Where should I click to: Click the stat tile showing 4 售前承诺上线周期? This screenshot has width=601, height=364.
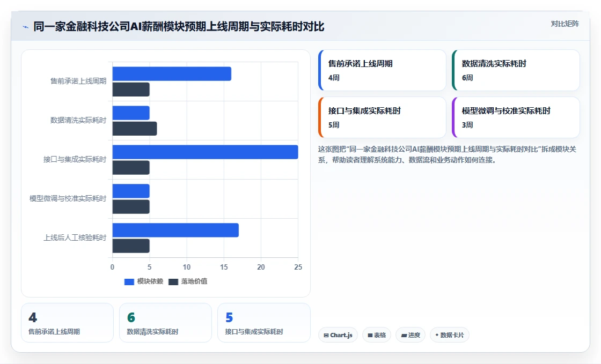click(x=68, y=323)
